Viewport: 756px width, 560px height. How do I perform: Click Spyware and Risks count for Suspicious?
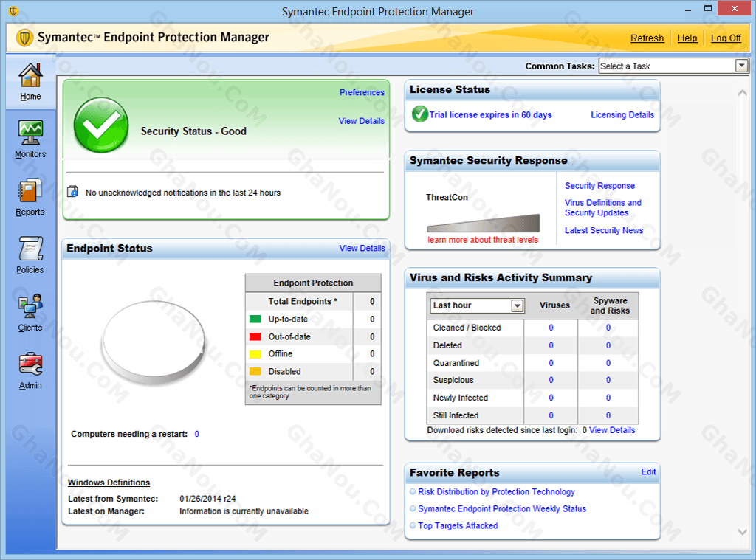point(608,380)
